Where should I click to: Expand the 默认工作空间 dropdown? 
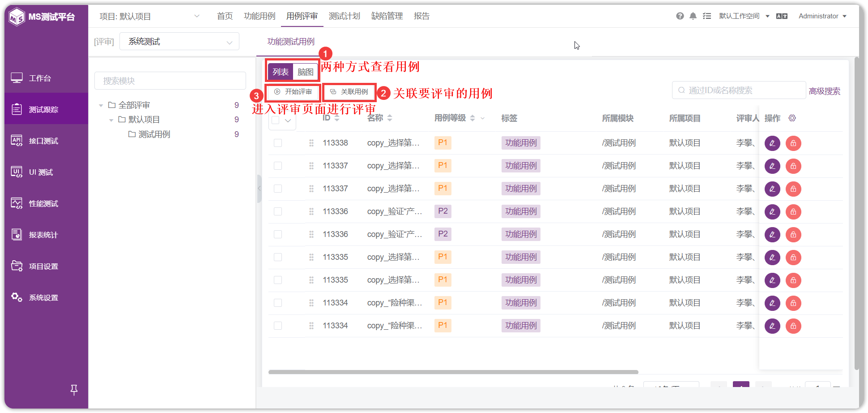point(744,16)
